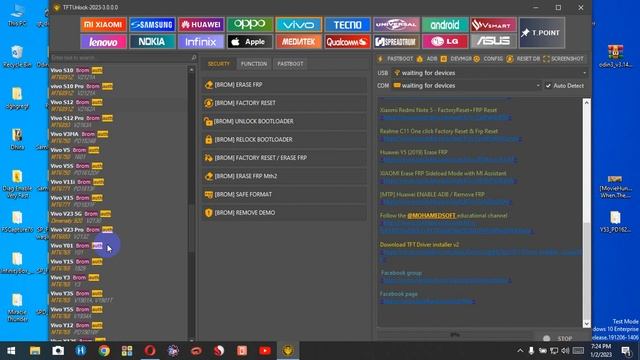Open the @MOHAMEDSOFT channel link
This screenshot has width=640, height=360.
(431, 216)
